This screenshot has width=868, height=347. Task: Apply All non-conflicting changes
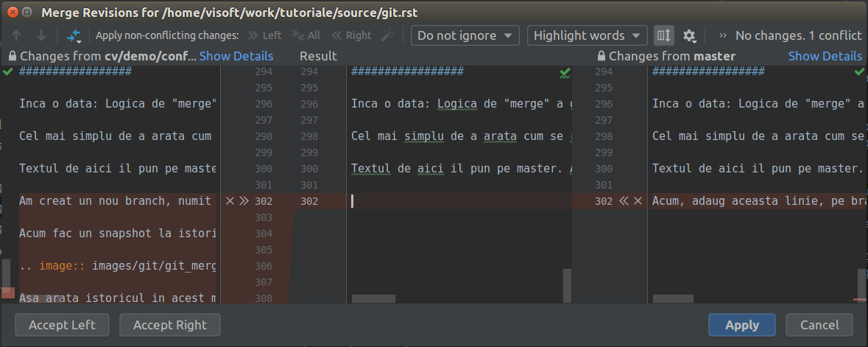(x=306, y=35)
